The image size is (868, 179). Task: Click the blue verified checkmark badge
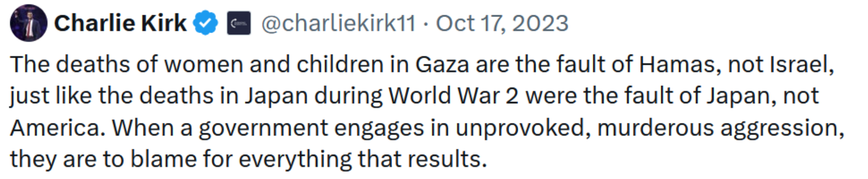pos(205,23)
